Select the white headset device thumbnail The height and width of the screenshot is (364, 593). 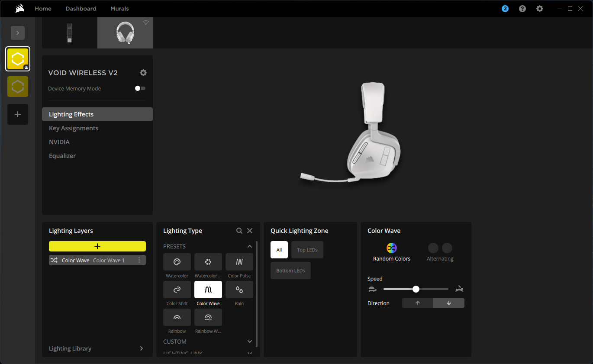coord(125,33)
